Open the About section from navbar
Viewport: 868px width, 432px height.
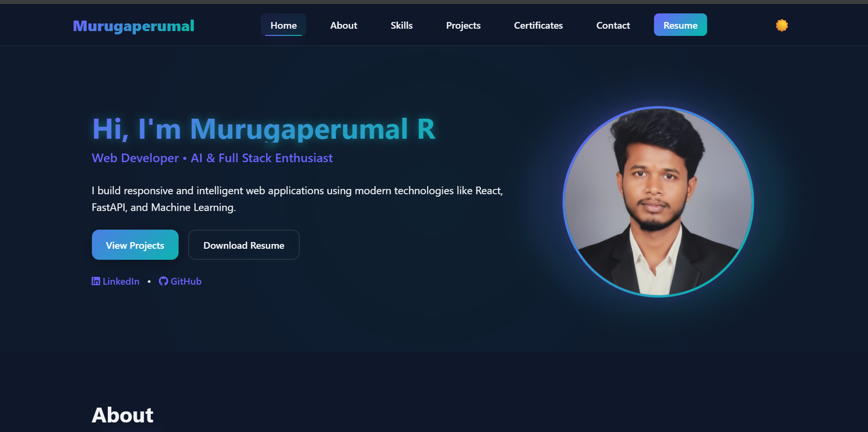coord(343,25)
